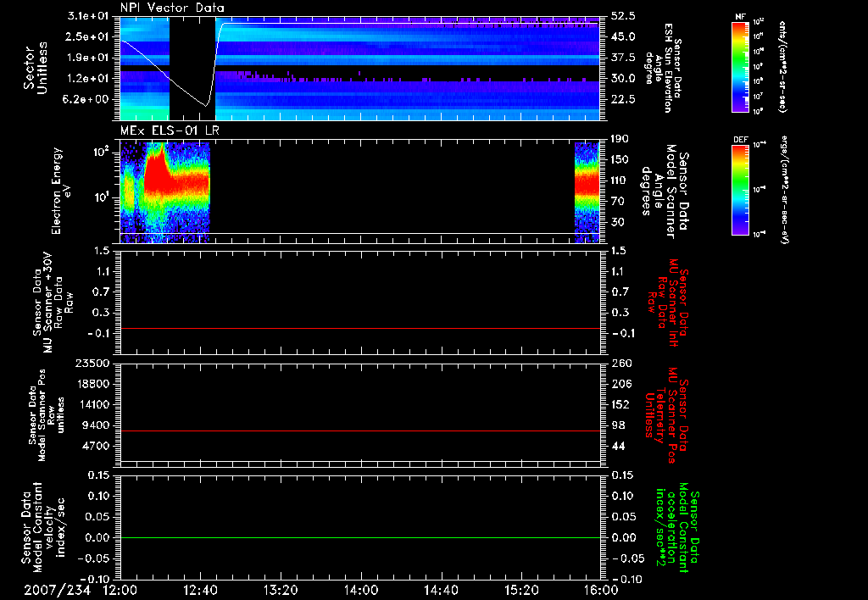Viewport: 868px width, 600px height.
Task: Click the '37.5' sun elevation tick value
Action: point(623,58)
